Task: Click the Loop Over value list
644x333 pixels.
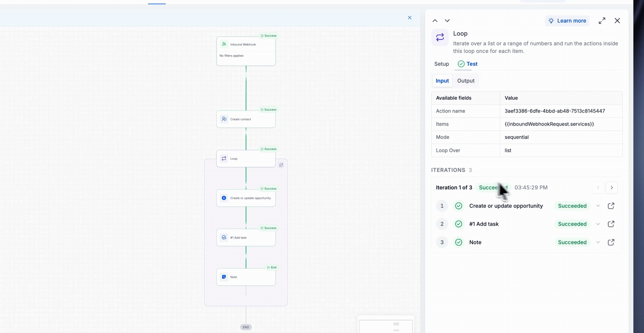Action: pyautogui.click(x=508, y=150)
